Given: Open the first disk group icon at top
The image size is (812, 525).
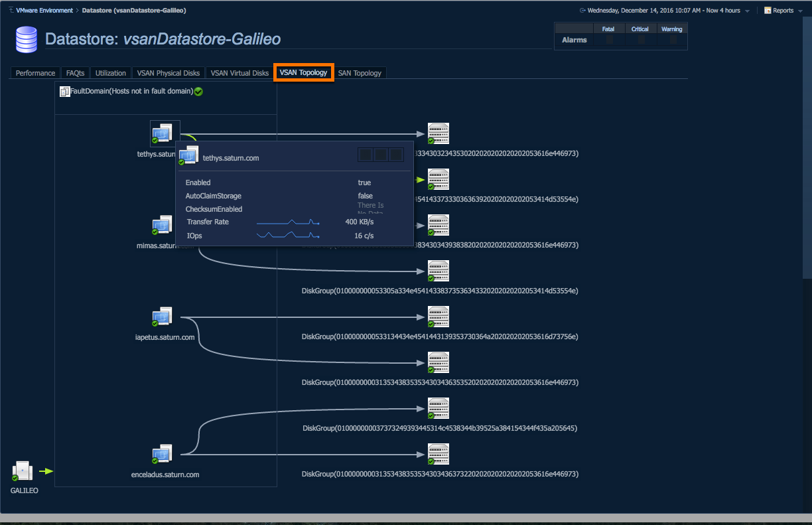Looking at the screenshot, I should [438, 134].
